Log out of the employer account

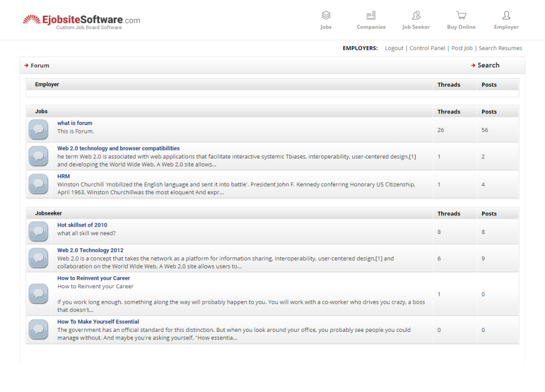click(x=394, y=48)
